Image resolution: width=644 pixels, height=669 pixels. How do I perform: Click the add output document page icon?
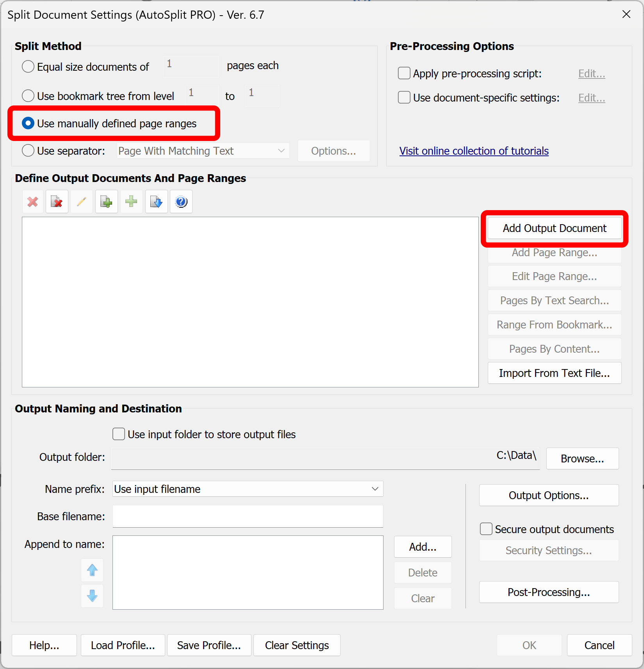[106, 202]
